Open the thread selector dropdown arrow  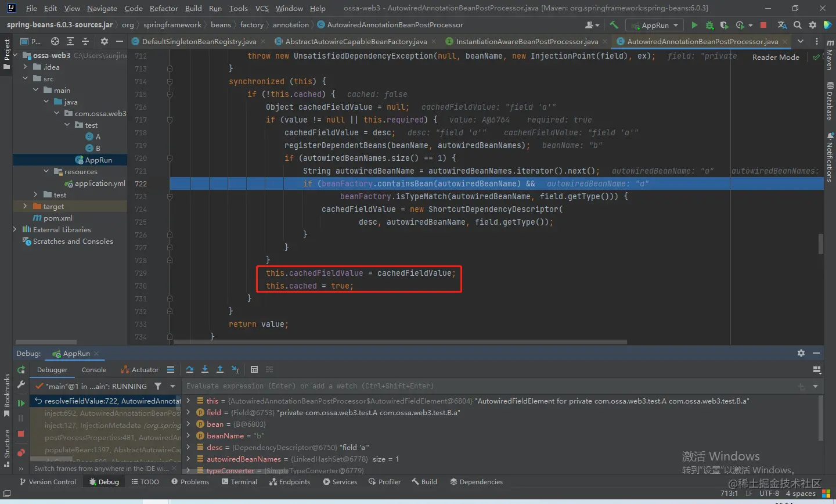click(x=172, y=386)
